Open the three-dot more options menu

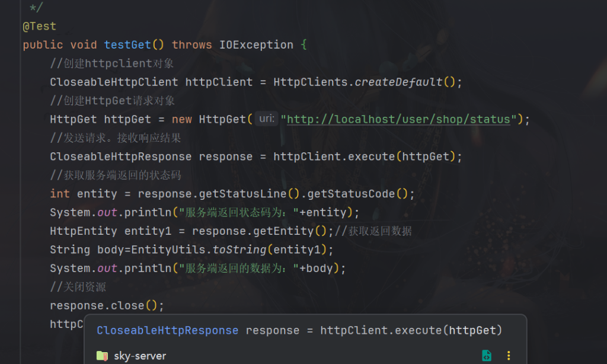508,356
